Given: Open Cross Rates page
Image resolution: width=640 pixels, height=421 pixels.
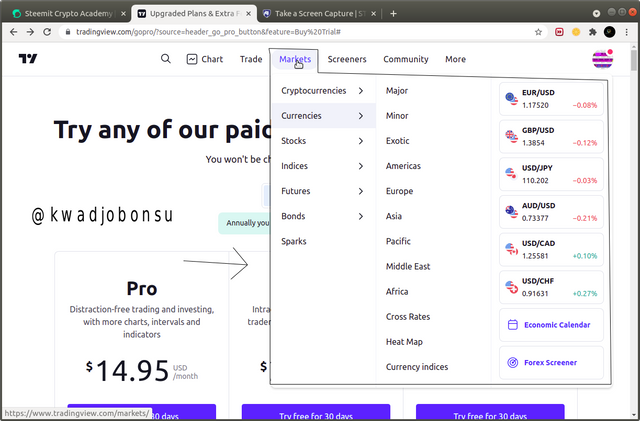Looking at the screenshot, I should click(408, 316).
